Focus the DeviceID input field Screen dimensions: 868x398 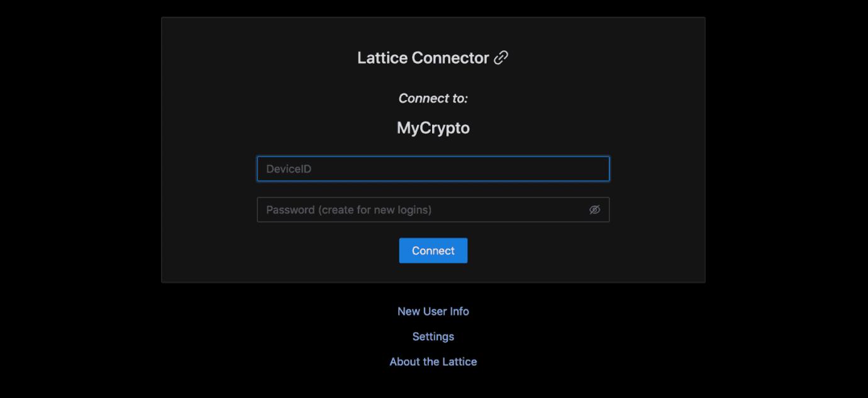[433, 169]
